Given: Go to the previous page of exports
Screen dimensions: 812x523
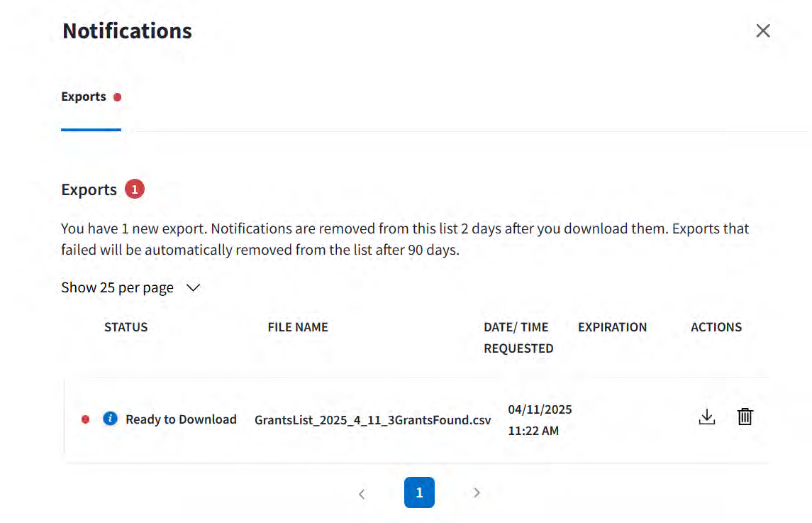Looking at the screenshot, I should 362,493.
